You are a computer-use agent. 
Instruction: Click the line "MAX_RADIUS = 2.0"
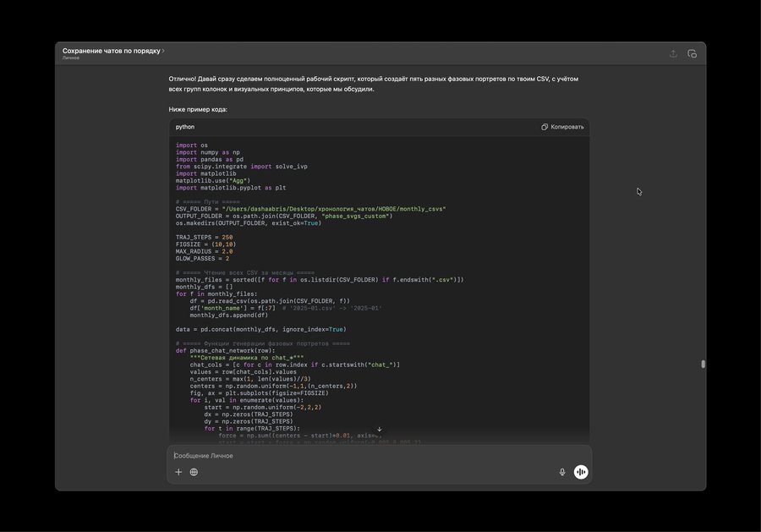click(205, 251)
